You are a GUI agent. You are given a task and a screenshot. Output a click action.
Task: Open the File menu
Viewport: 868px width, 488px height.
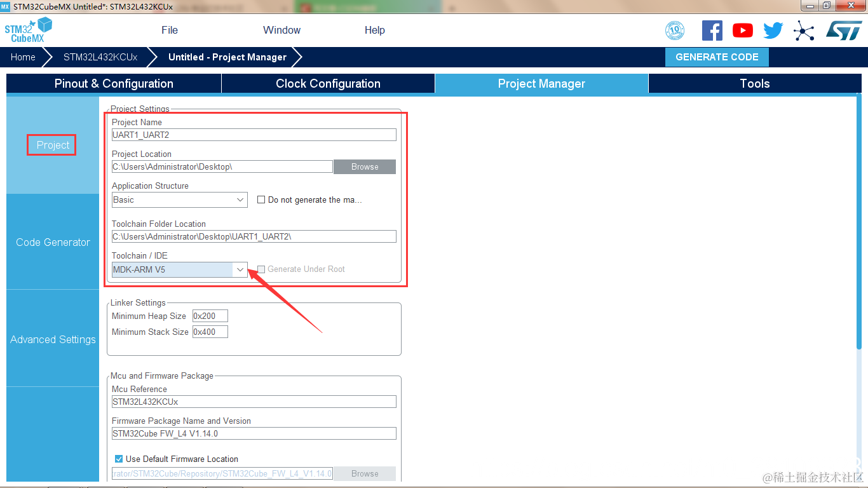170,30
